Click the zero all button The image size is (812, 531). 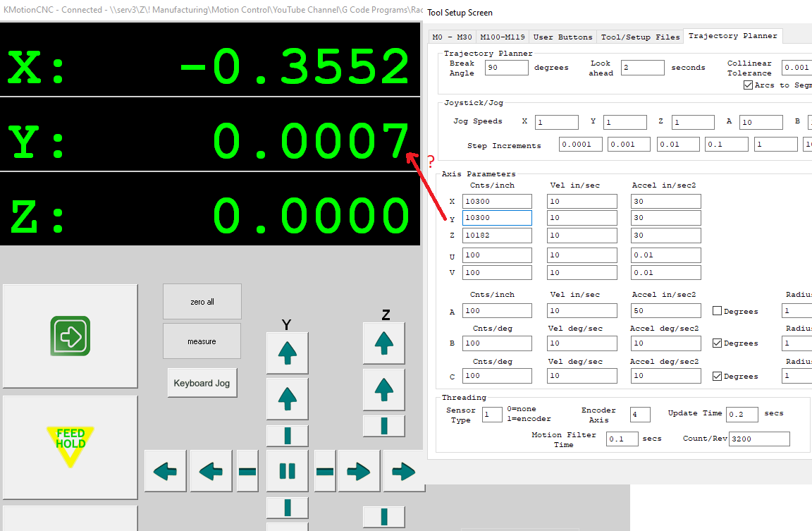[202, 302]
